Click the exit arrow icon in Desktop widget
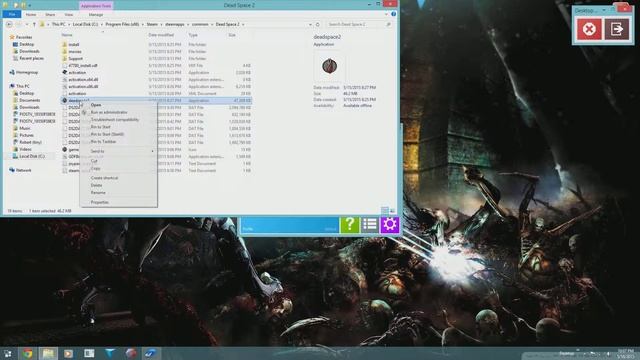This screenshot has width=640, height=360. point(616,29)
